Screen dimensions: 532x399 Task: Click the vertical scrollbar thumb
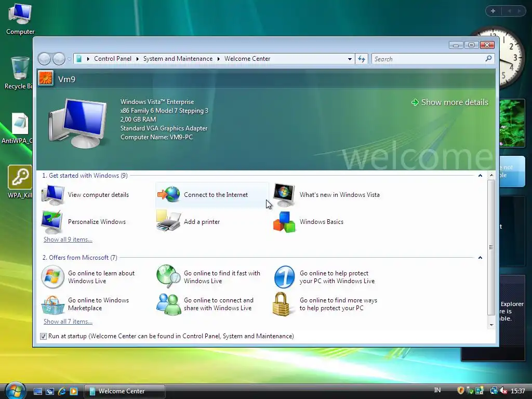click(491, 248)
